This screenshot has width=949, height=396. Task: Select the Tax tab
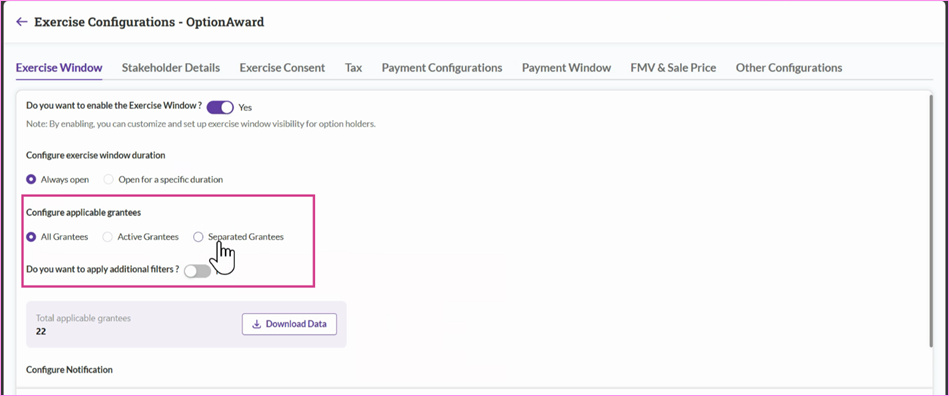[x=353, y=68]
